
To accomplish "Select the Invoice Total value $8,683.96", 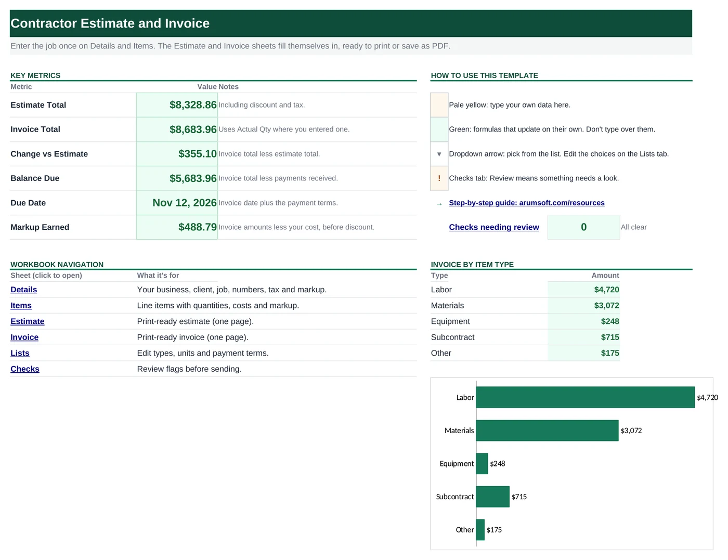I will point(177,129).
